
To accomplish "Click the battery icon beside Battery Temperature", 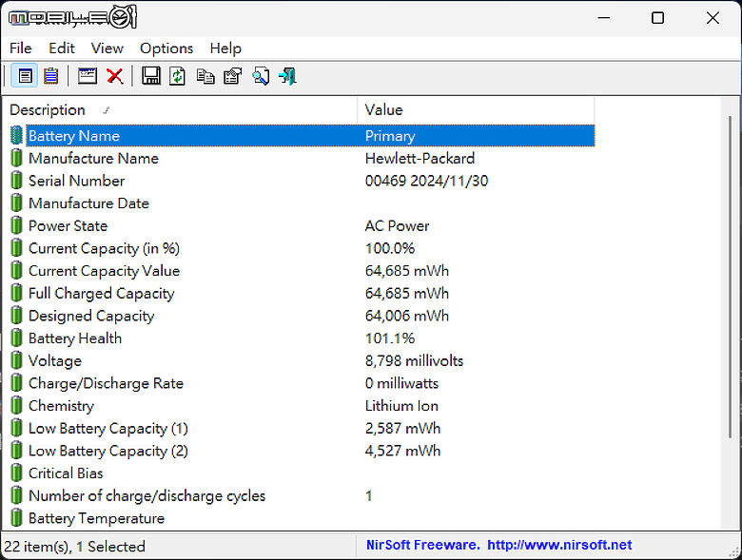I will (x=16, y=518).
